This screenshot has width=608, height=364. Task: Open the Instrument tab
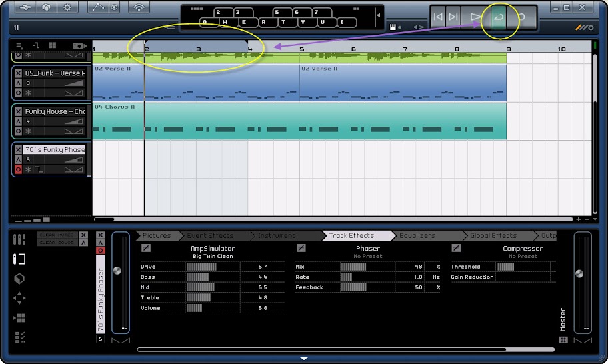(276, 235)
